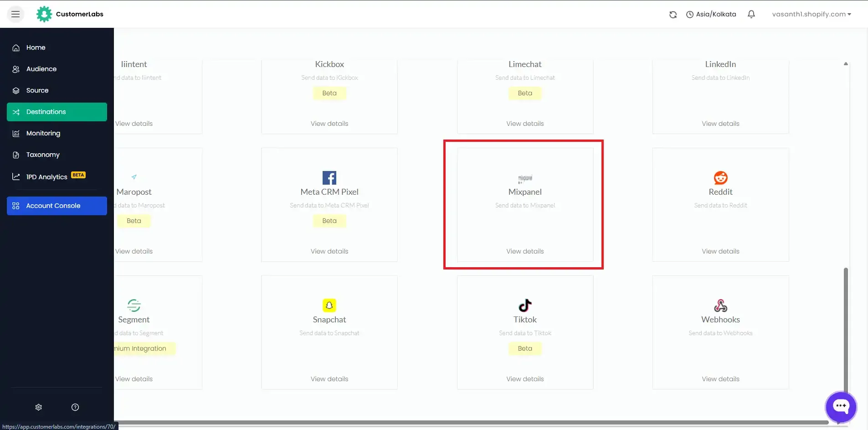Click the Taxonomy document icon
Image resolution: width=868 pixels, height=430 pixels.
click(16, 155)
